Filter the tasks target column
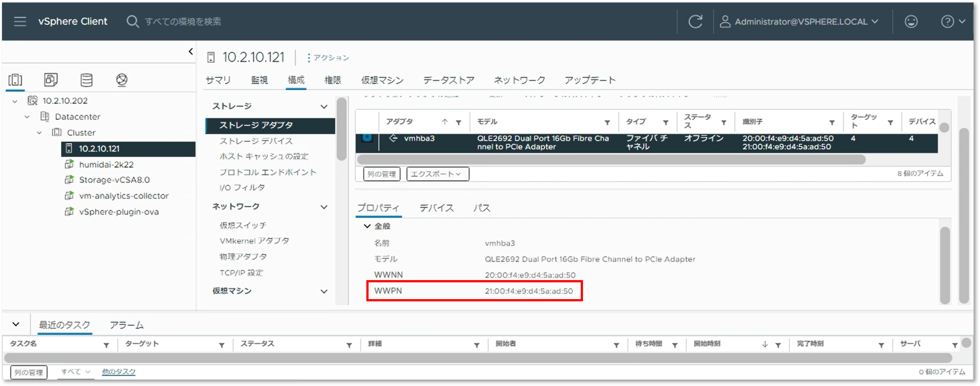980x386 pixels. pyautogui.click(x=221, y=345)
